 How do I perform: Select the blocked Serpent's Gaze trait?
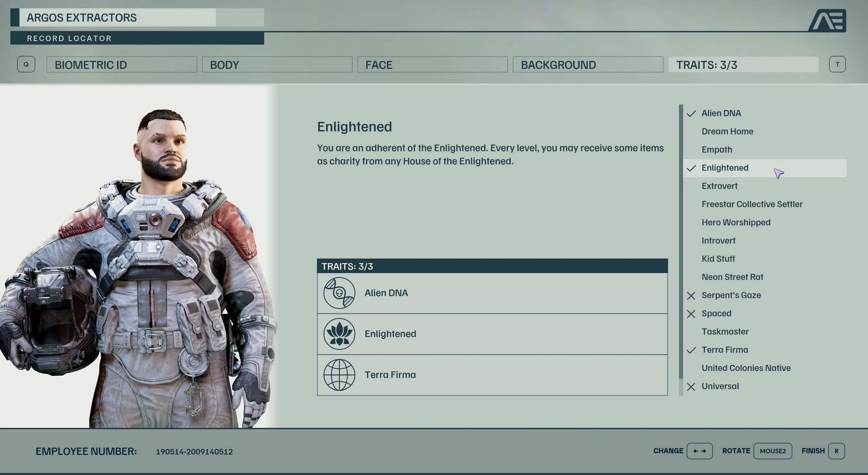[x=731, y=295]
